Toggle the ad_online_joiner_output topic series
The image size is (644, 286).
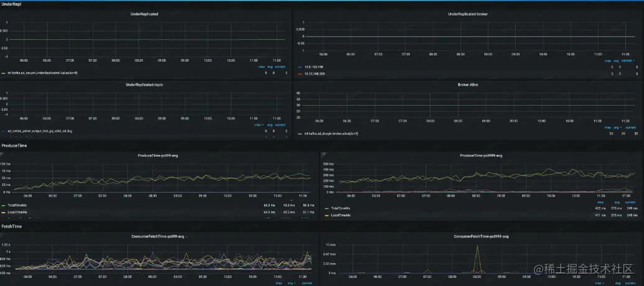(40, 131)
